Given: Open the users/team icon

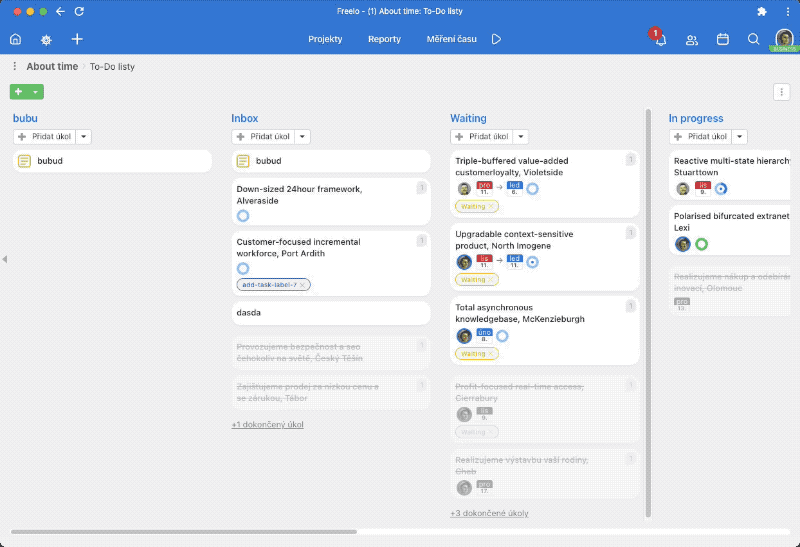Looking at the screenshot, I should [x=691, y=40].
